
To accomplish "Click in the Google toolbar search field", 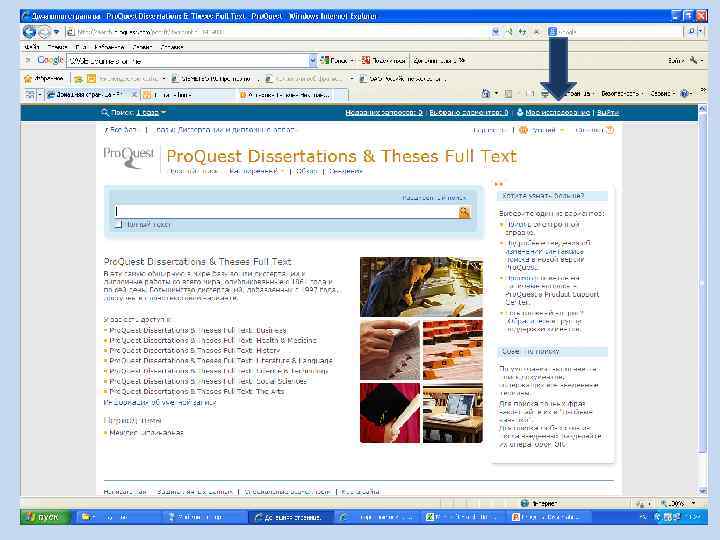I will 187,61.
